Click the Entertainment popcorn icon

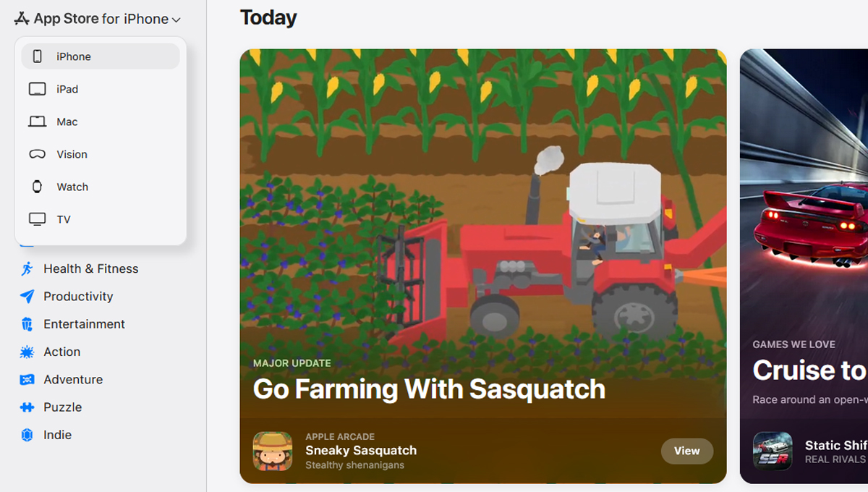[27, 324]
